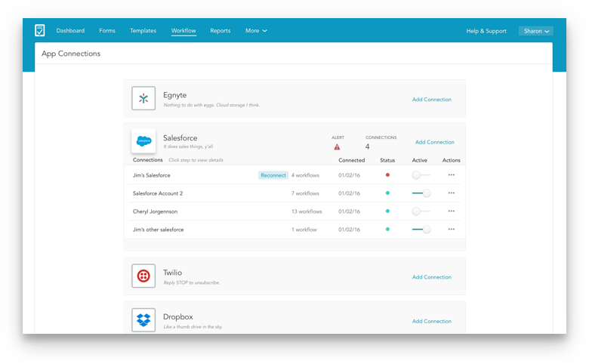This screenshot has height=364, width=589.
Task: Open the Egnyte app icon
Action: (143, 98)
